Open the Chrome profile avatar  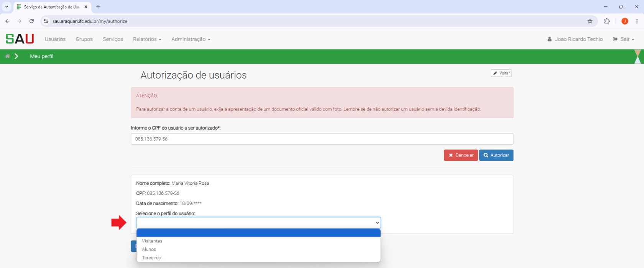(625, 21)
